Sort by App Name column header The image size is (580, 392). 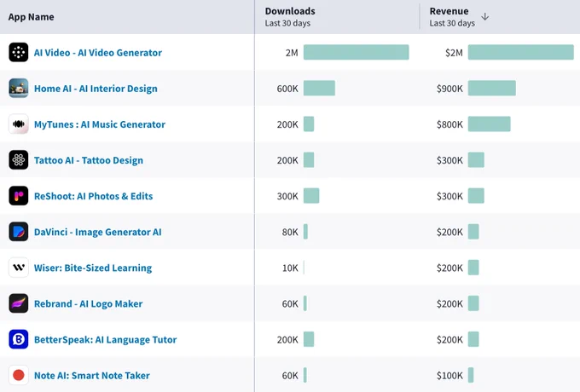tap(31, 17)
